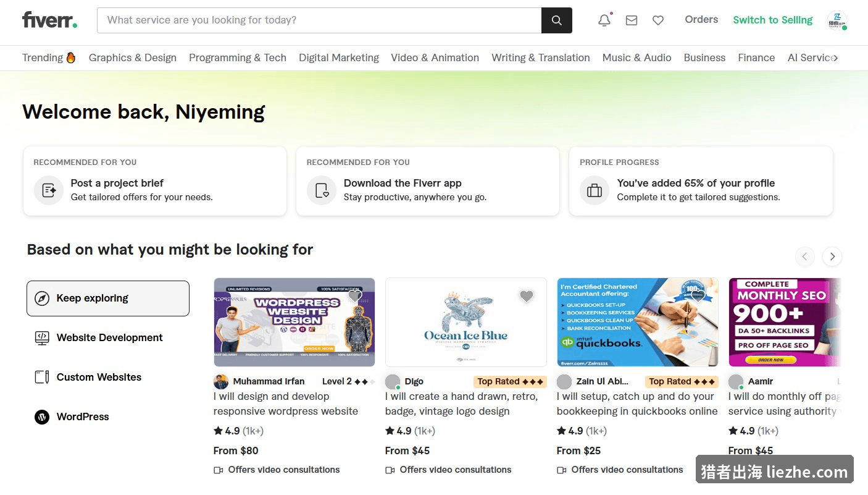Click Muhammad Irfan's seller avatar
868x495 pixels.
coord(221,381)
